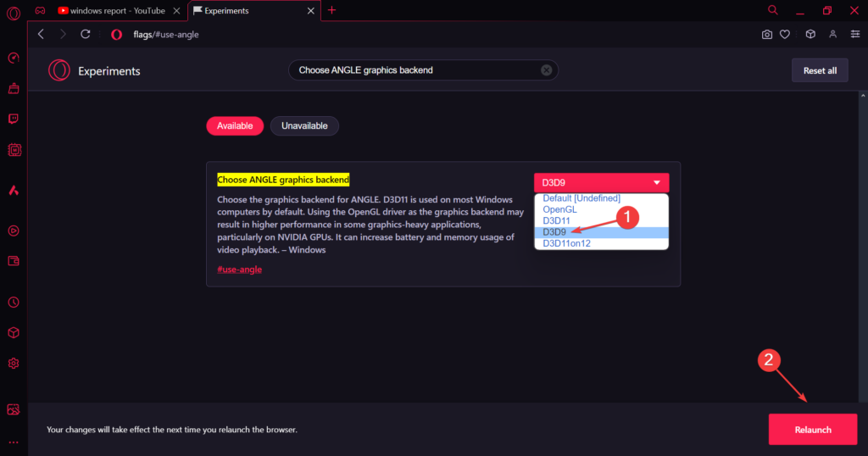Select the Experiments browser tab
The height and width of the screenshot is (456, 868).
[253, 10]
